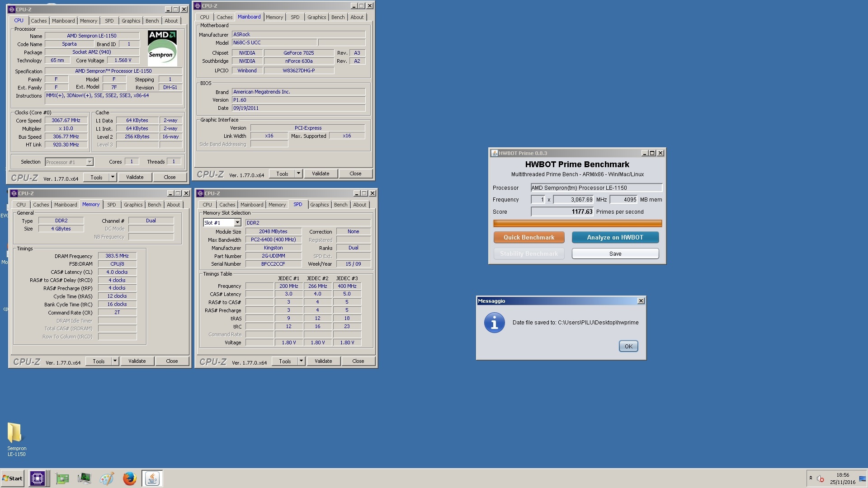
Task: Open Graphics tab in CPU window
Action: 131,21
